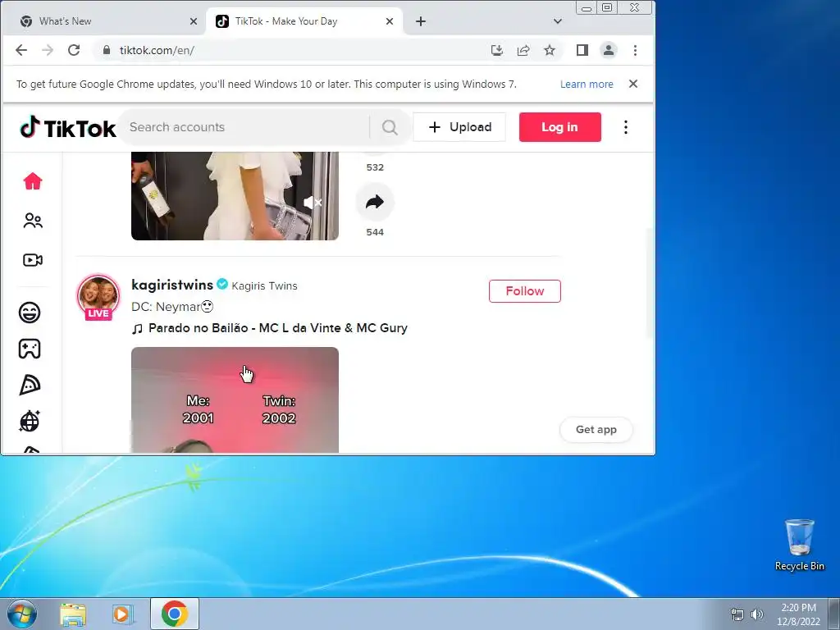Open Windows Media Player from the taskbar
This screenshot has width=840, height=630.
tap(123, 614)
